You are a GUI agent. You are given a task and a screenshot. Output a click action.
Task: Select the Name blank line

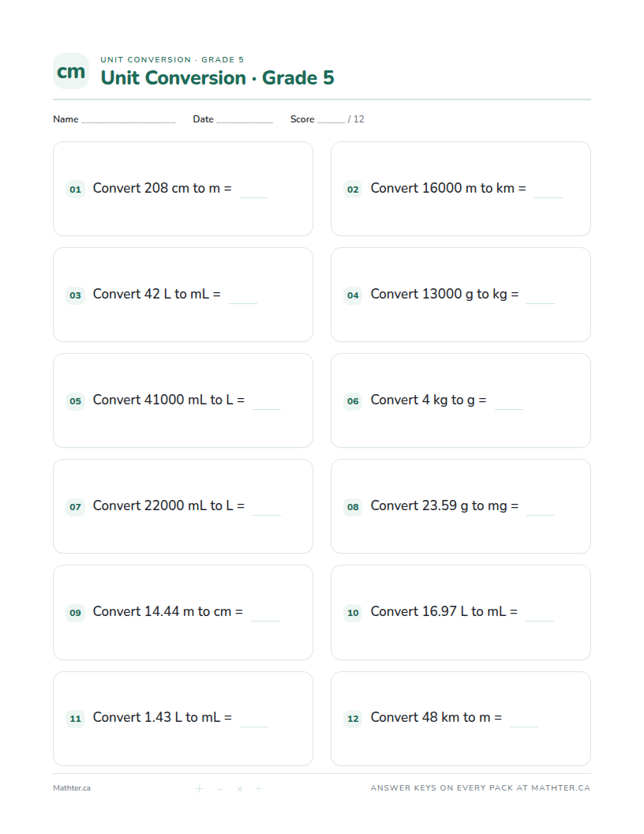pos(128,120)
